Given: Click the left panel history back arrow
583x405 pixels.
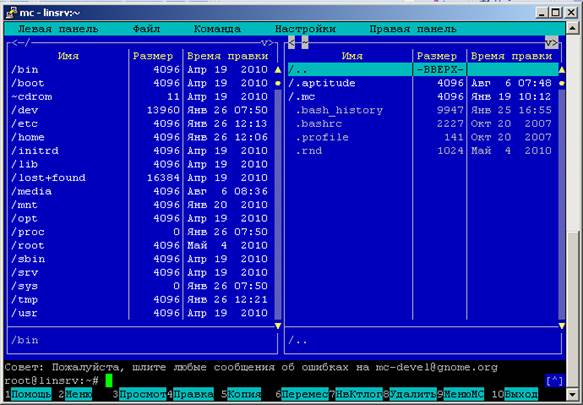Looking at the screenshot, I should (14, 43).
